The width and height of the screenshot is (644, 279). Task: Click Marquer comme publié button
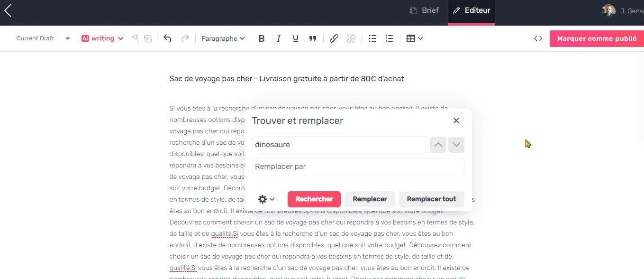(597, 38)
